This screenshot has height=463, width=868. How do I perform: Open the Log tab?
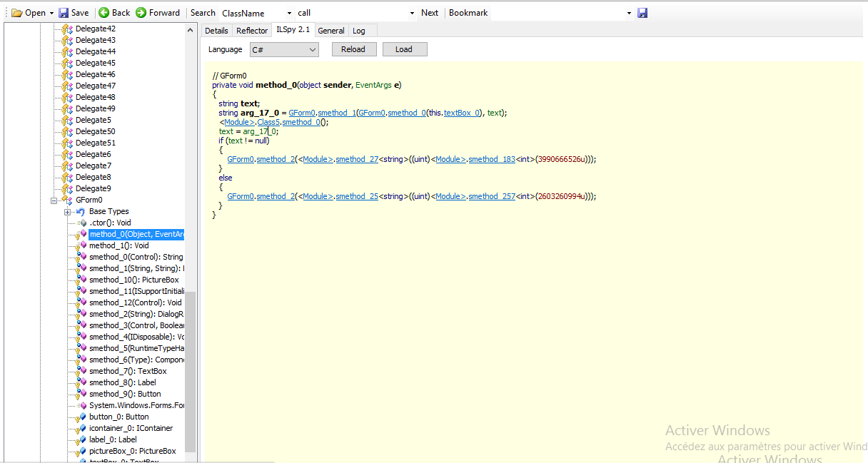tap(359, 31)
